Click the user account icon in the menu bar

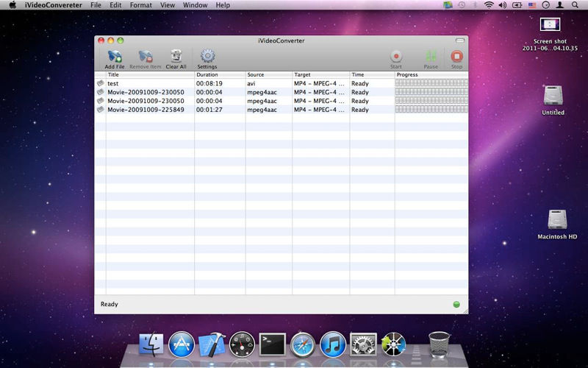coord(560,5)
